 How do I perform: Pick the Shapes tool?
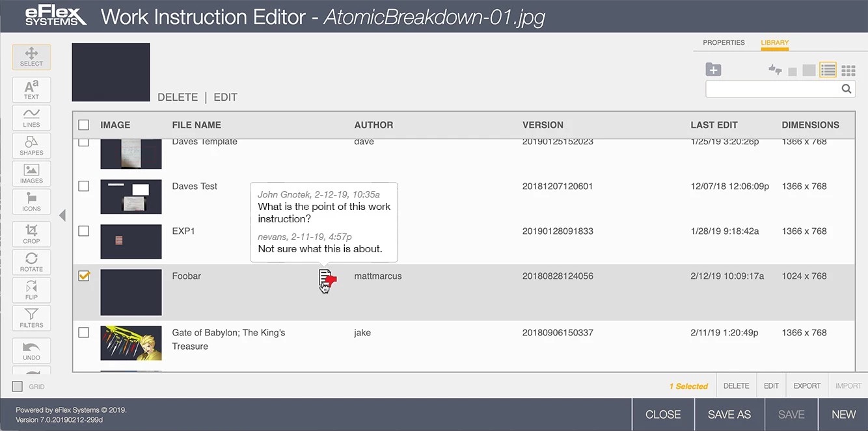point(31,146)
